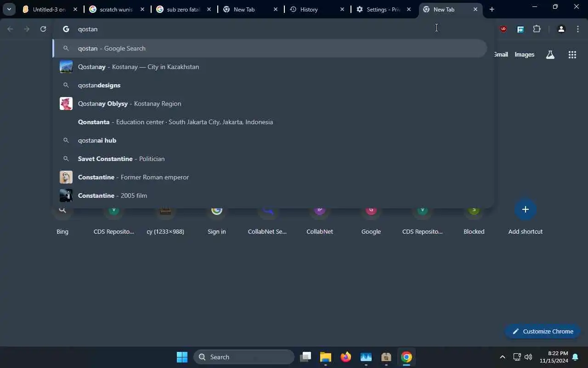The height and width of the screenshot is (368, 588).
Task: Open the Google apps grid
Action: coord(572,55)
